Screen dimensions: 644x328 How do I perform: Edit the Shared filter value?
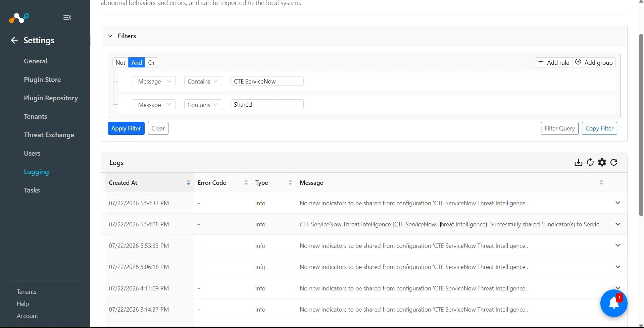point(267,105)
